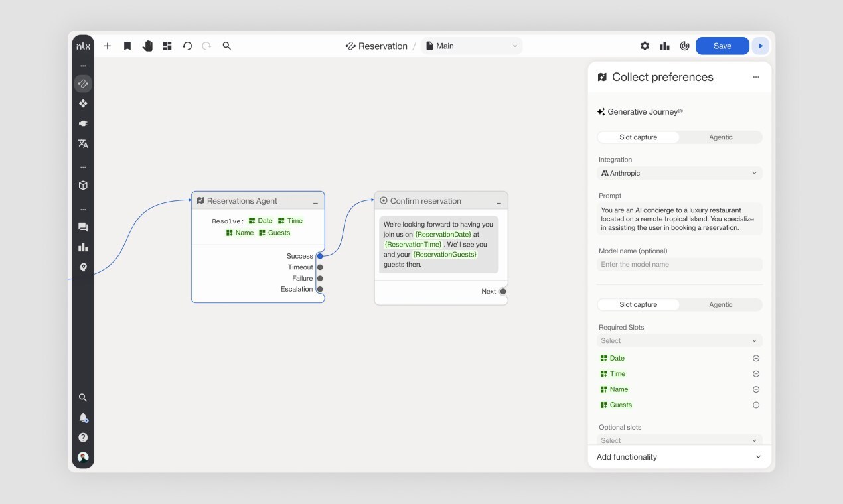Click the undo arrow icon

click(187, 46)
